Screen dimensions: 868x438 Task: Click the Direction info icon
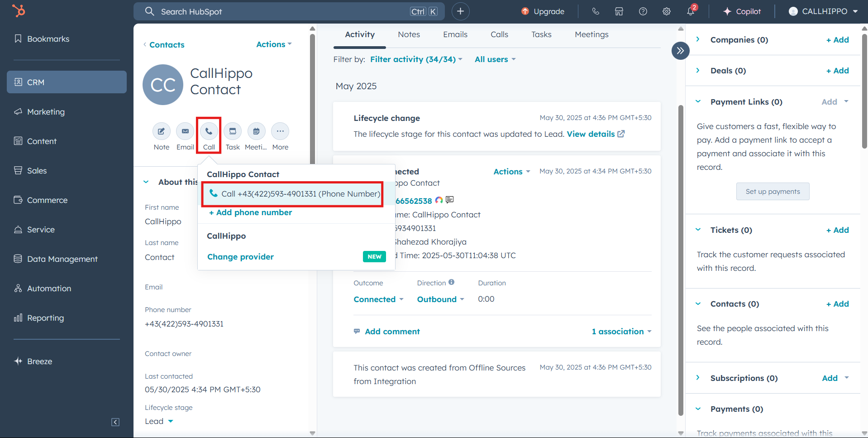(451, 282)
